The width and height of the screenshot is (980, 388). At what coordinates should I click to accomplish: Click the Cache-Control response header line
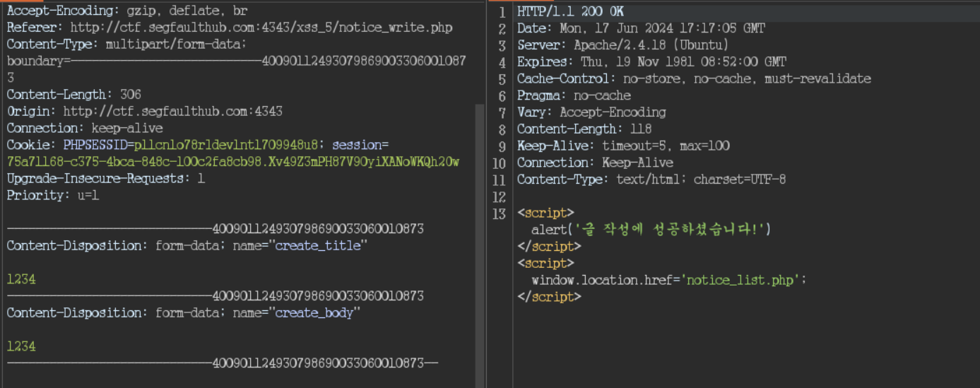694,79
